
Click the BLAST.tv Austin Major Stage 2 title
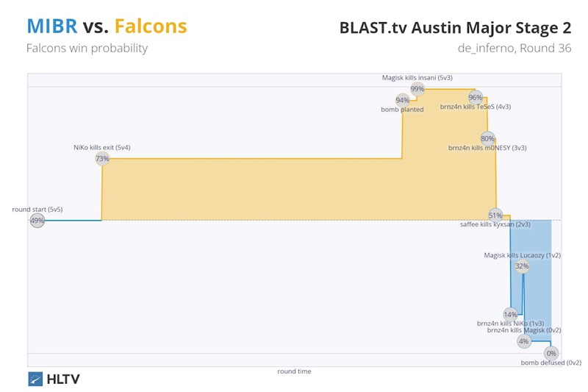(x=454, y=28)
